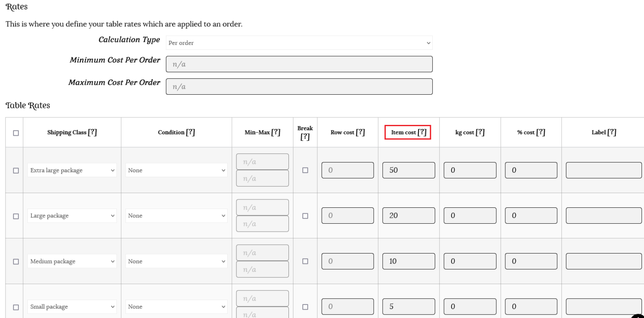Click the Label [?] help icon
The image size is (644, 318).
pyautogui.click(x=612, y=132)
